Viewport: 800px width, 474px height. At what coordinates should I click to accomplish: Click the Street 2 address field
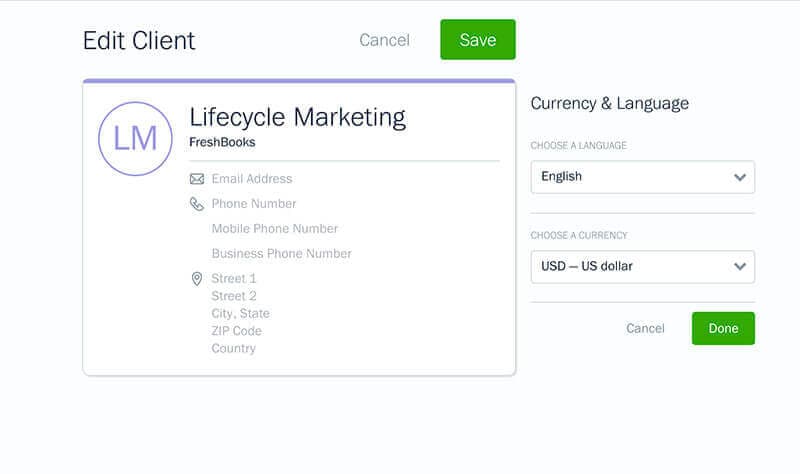point(234,296)
